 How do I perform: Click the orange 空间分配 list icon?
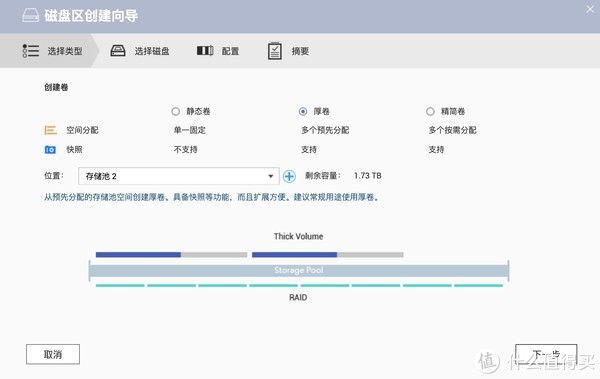click(51, 130)
